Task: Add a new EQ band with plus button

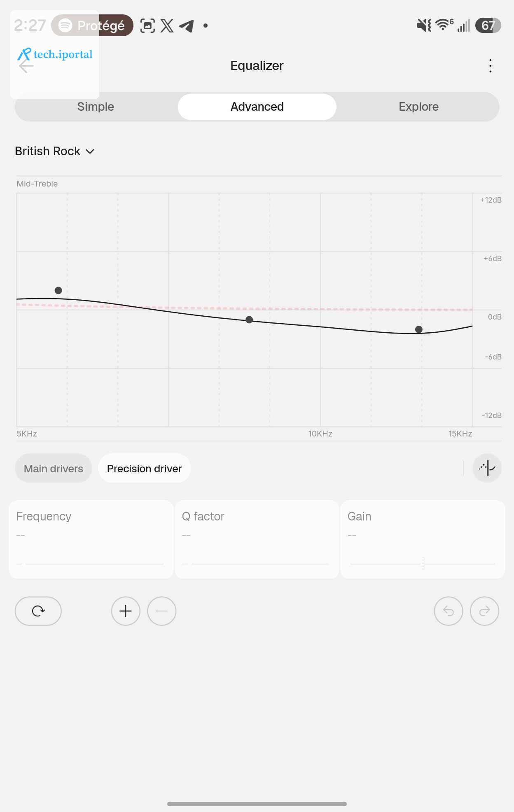Action: click(126, 611)
